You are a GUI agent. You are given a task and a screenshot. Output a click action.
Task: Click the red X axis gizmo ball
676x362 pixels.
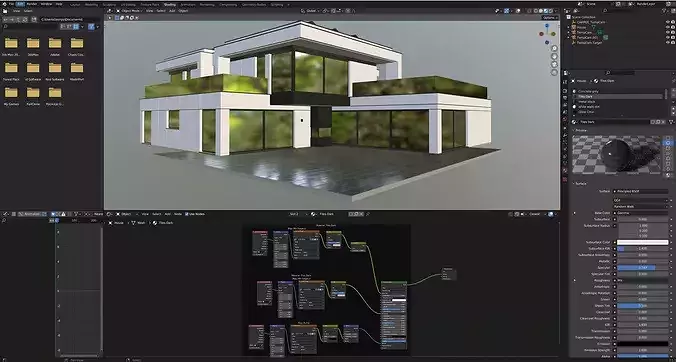point(541,34)
